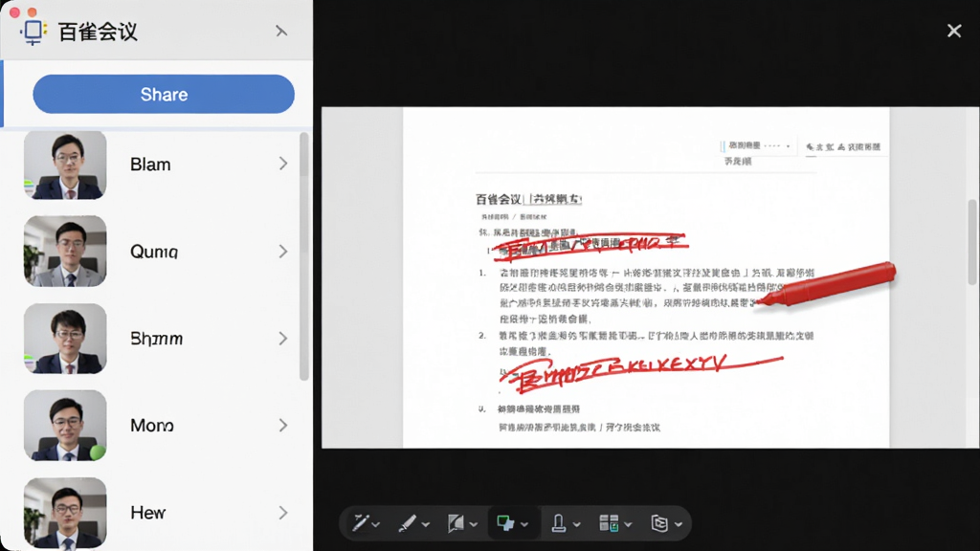Select the participant name "Blam"
The image size is (980, 551).
coord(150,165)
